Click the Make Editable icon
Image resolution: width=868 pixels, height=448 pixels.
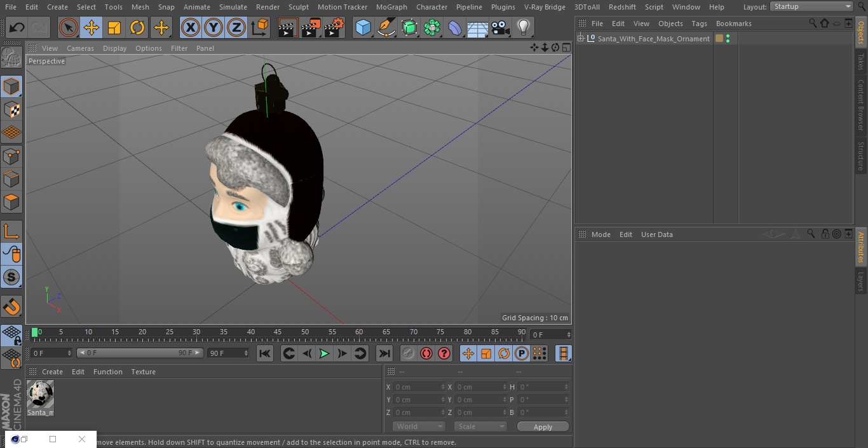point(11,58)
